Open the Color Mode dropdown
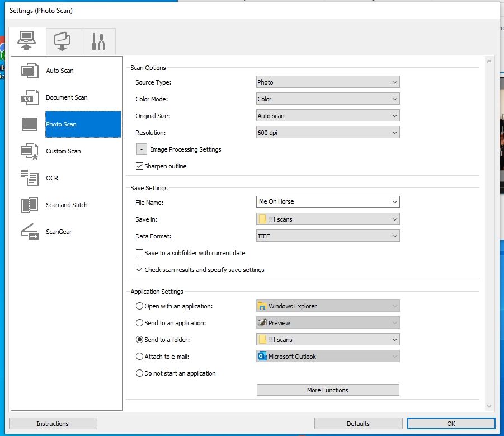504x436 pixels. pos(328,99)
